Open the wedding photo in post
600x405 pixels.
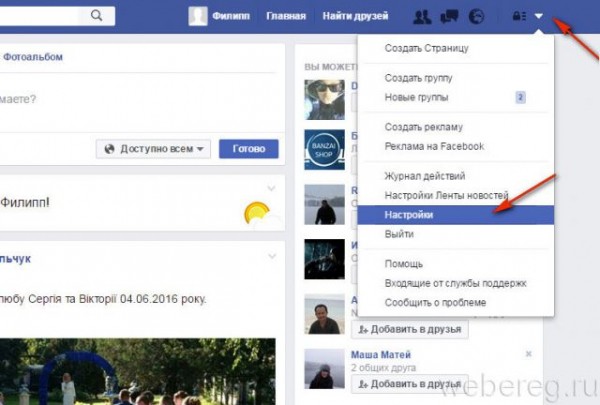click(x=138, y=371)
